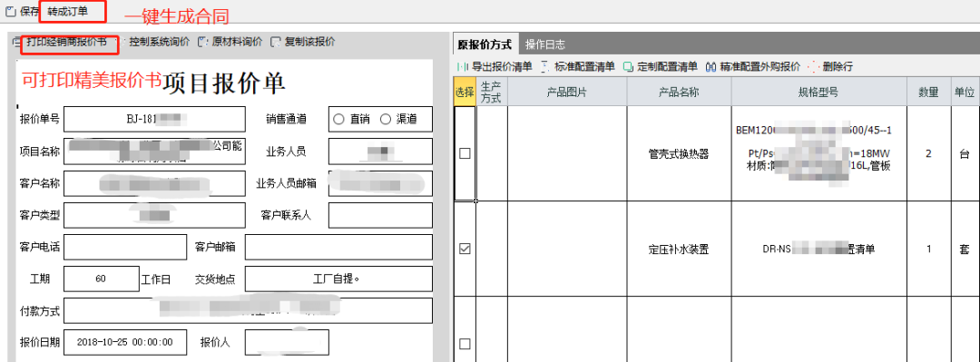Viewport: 980px width, 362px height.
Task: Click the 规格型号 column header
Action: coord(819,92)
